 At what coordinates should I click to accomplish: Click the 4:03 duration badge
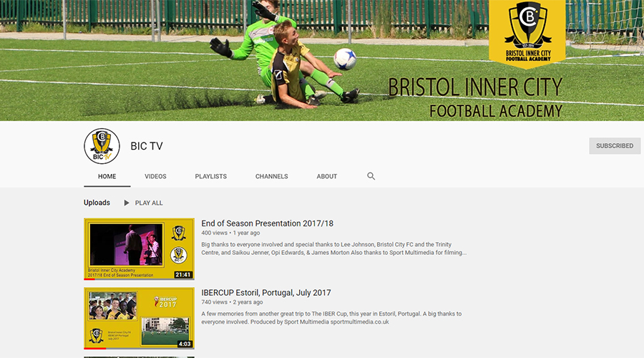tap(185, 344)
